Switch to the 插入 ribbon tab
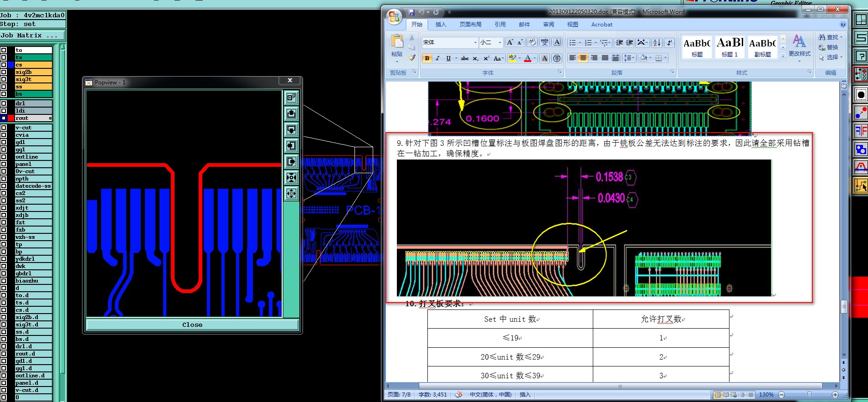Image resolution: width=868 pixels, height=402 pixels. tap(441, 25)
